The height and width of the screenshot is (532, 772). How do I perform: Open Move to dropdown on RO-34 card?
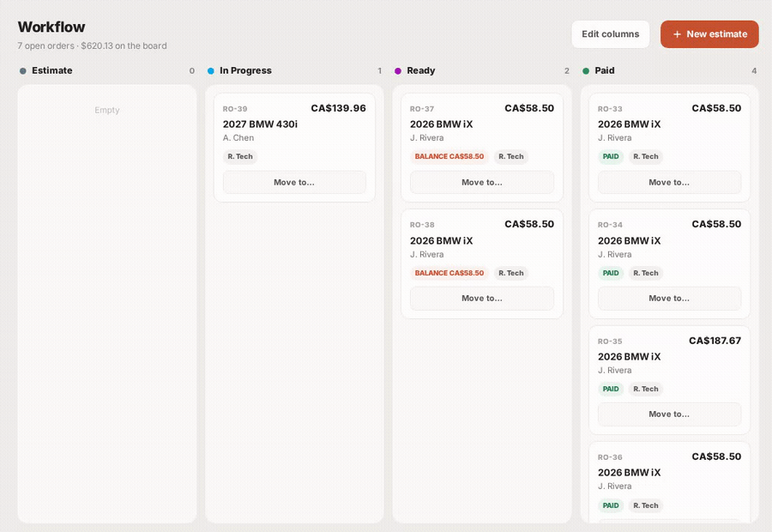click(x=669, y=298)
